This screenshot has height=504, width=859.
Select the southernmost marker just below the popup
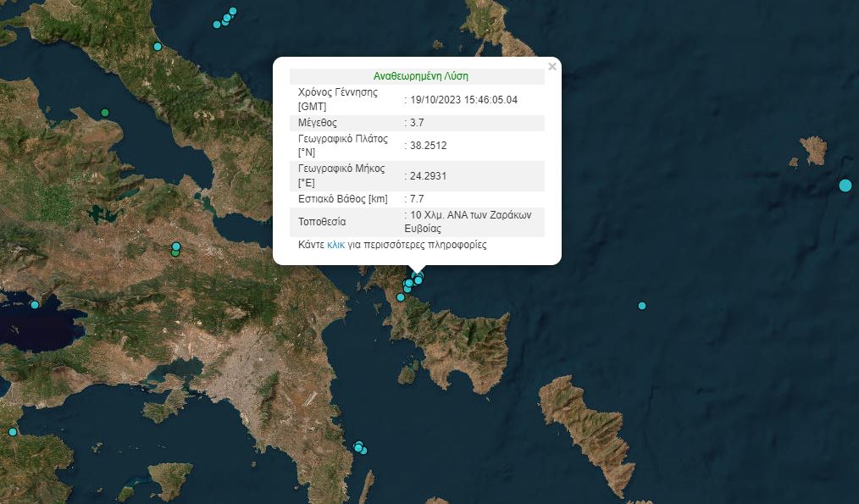(x=401, y=297)
